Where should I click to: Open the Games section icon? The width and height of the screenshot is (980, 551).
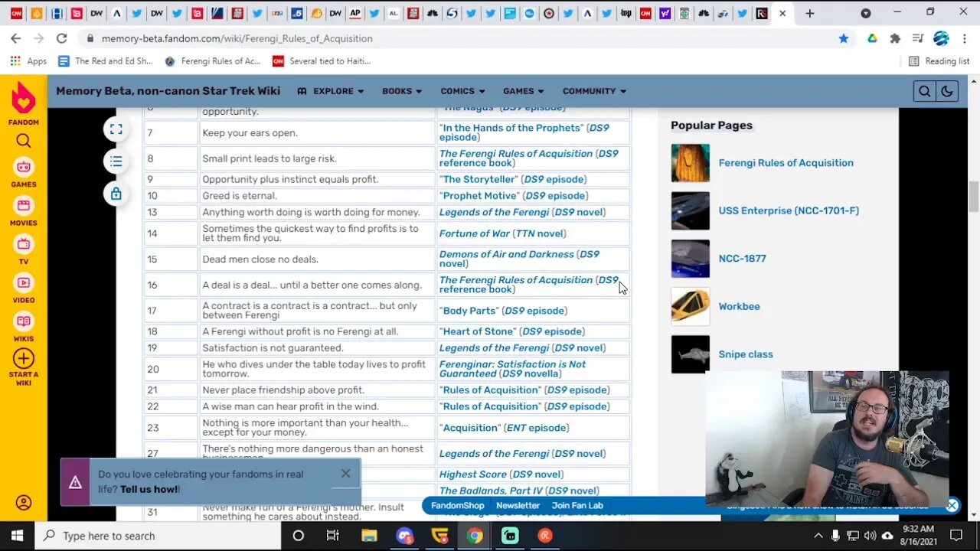pyautogui.click(x=24, y=167)
